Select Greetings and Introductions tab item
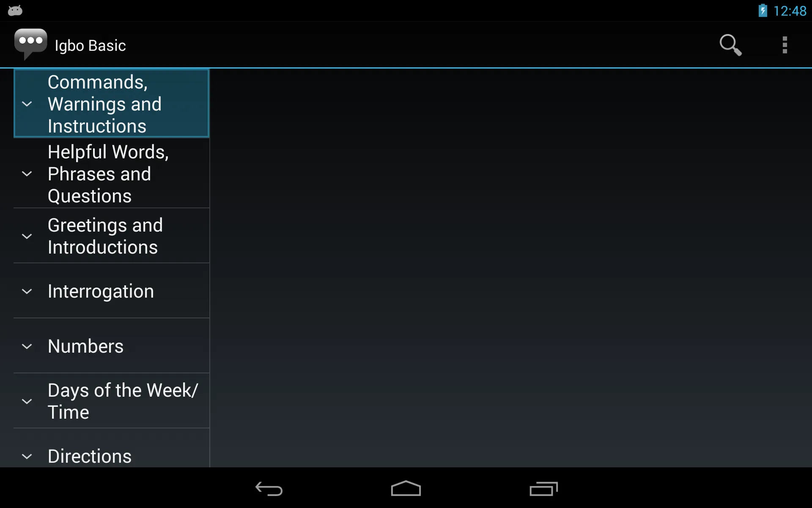This screenshot has width=812, height=508. pos(110,235)
